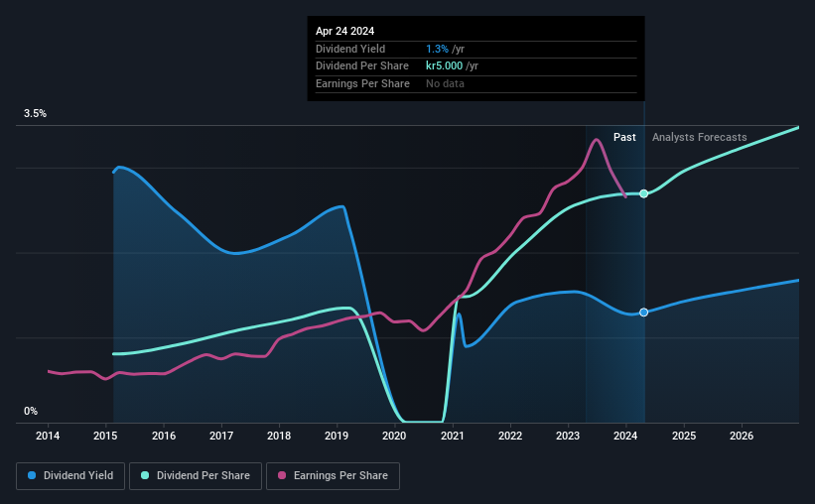Click the Analysts Forecasts section label

(699, 137)
